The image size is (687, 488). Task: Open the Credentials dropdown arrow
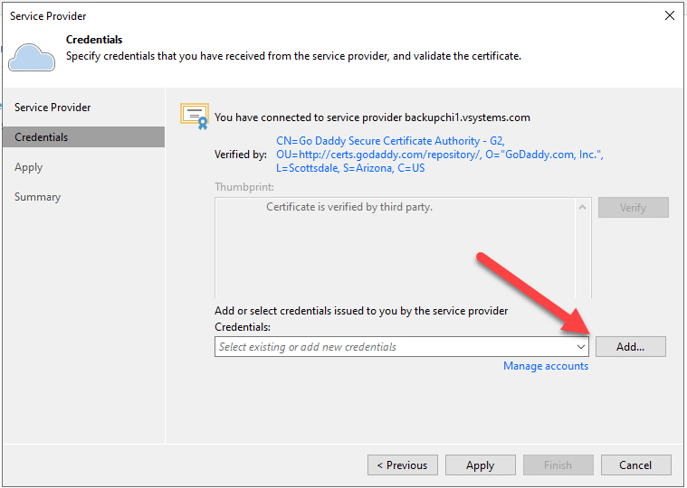click(581, 347)
